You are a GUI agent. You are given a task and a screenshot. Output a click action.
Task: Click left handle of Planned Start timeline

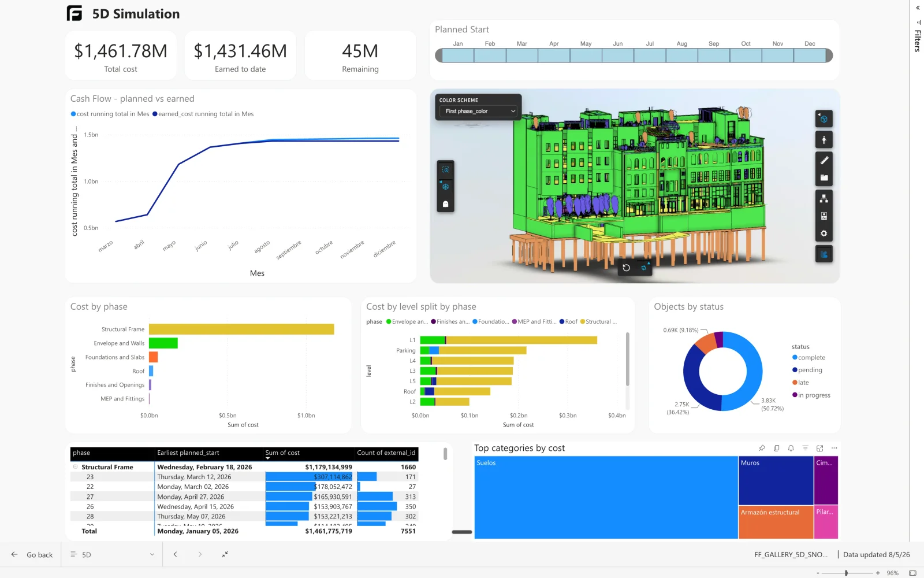coord(439,55)
